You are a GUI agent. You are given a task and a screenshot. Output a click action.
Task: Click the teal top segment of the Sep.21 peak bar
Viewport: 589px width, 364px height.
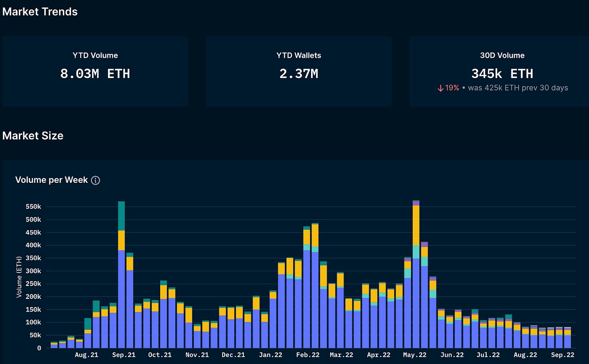[121, 216]
